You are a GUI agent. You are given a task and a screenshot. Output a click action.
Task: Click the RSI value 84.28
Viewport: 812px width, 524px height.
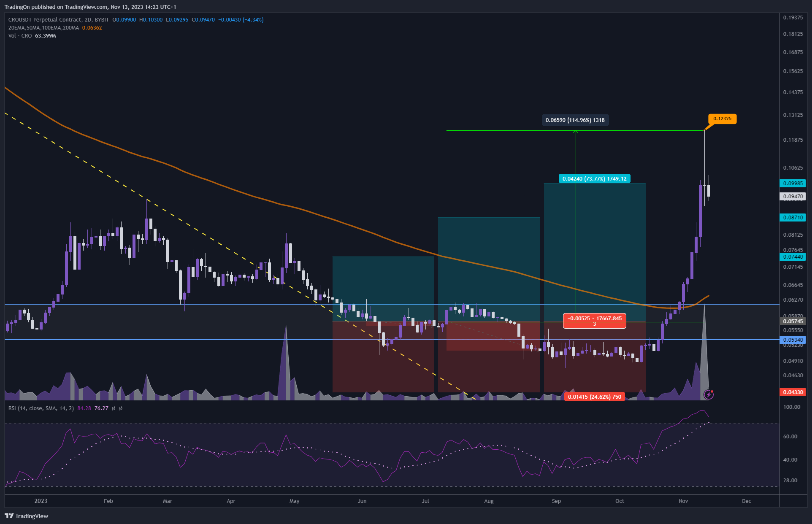pos(84,408)
